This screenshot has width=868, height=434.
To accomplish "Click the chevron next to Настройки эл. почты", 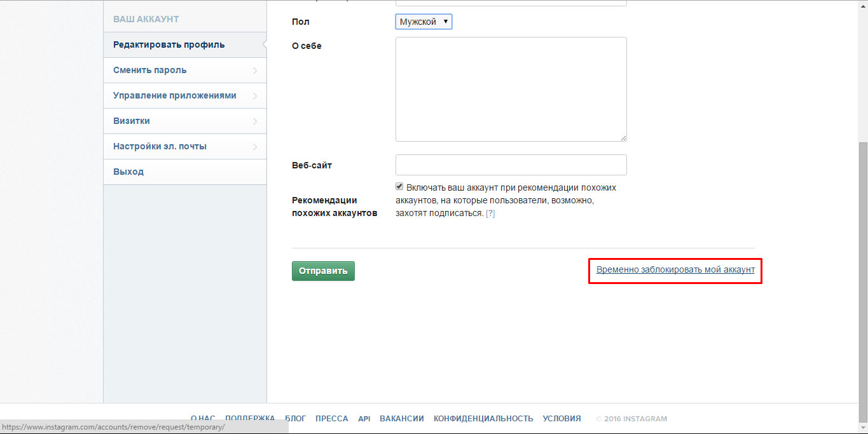I will click(x=255, y=147).
